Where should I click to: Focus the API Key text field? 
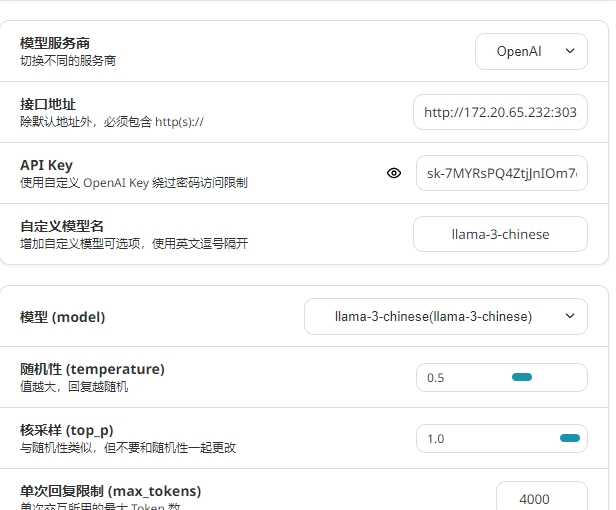[x=501, y=173]
